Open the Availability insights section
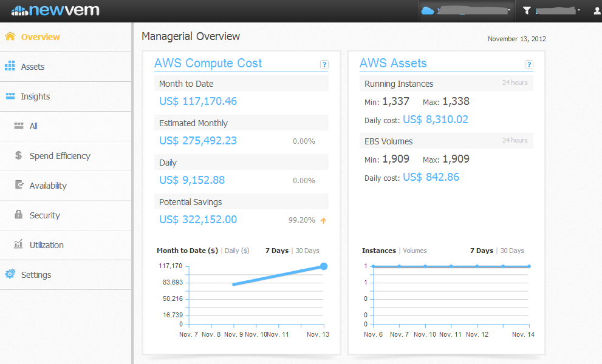The height and width of the screenshot is (364, 602). click(48, 186)
